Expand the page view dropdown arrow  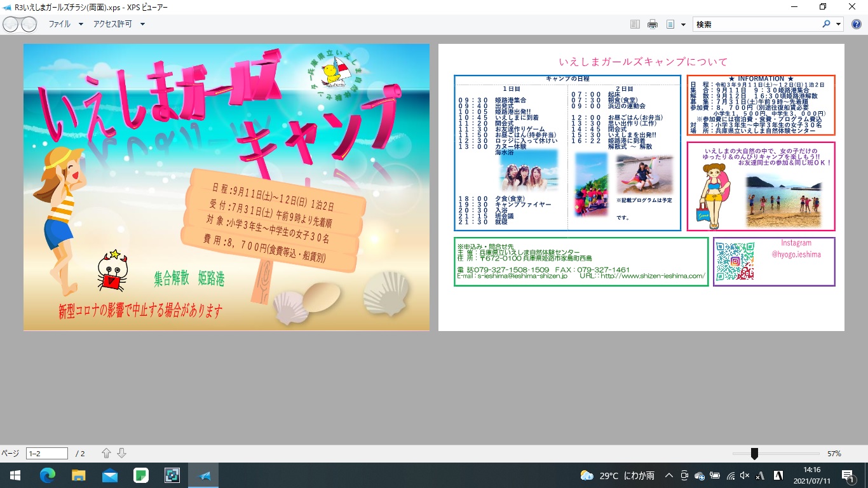[683, 24]
